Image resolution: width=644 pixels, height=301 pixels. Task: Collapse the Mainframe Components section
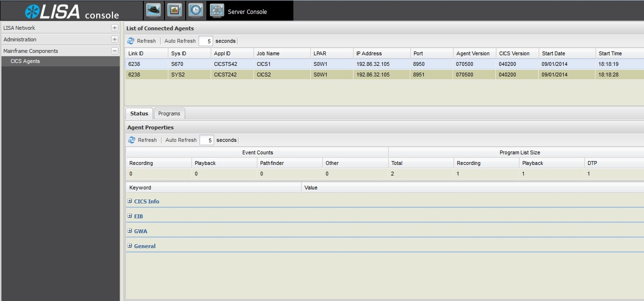point(114,51)
